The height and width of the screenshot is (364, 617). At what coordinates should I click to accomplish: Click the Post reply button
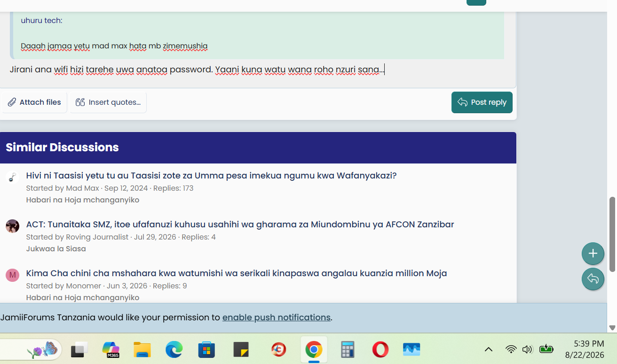coord(482,102)
